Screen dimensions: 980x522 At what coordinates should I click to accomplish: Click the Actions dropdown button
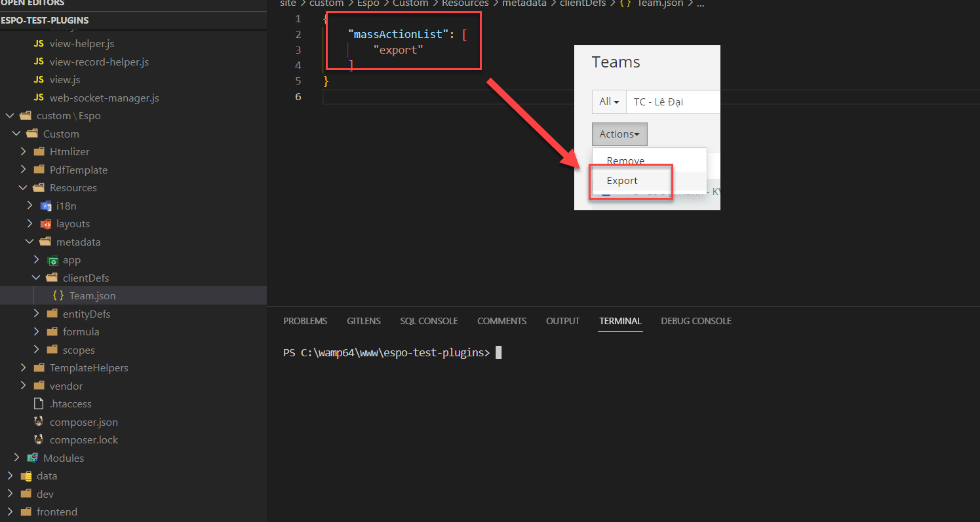(619, 134)
